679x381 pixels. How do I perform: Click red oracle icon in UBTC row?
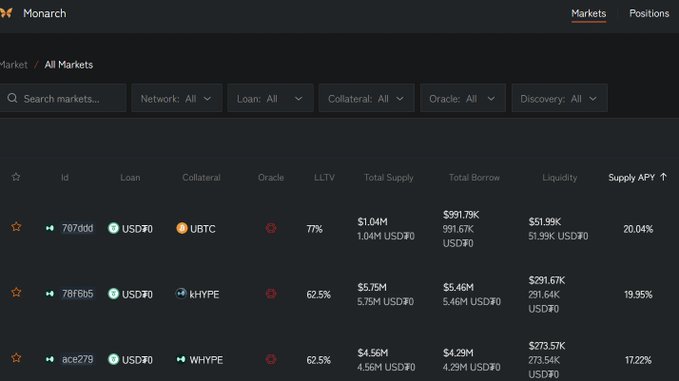tap(271, 228)
